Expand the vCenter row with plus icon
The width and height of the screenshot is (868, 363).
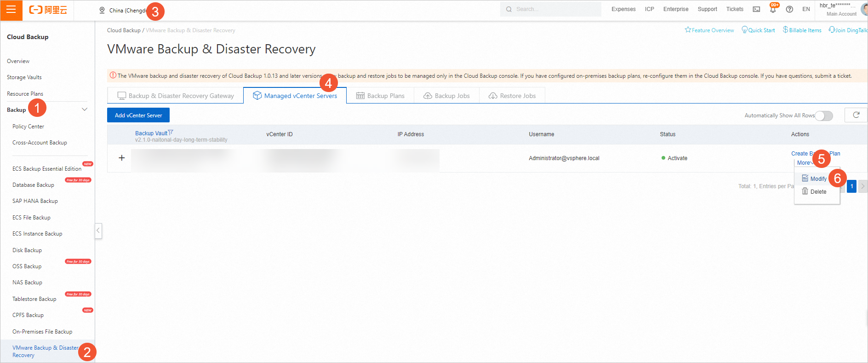pos(122,158)
